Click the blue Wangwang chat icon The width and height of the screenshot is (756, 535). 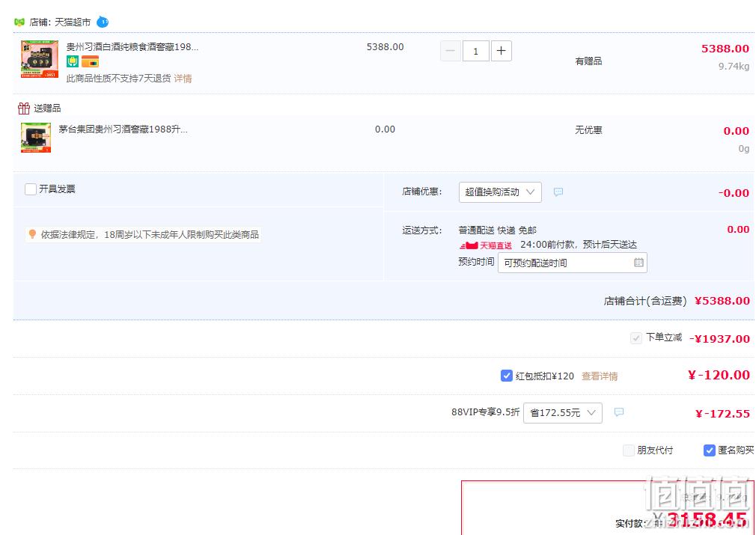103,22
